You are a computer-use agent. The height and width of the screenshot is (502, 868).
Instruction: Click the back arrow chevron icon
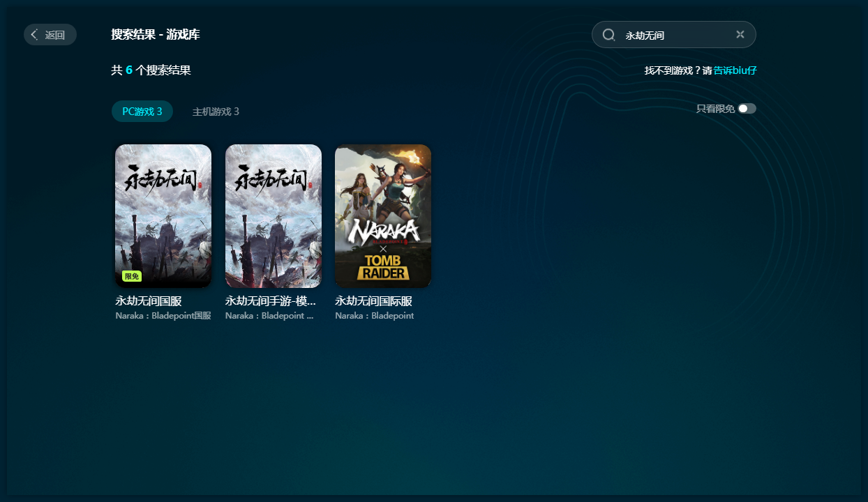click(x=34, y=35)
